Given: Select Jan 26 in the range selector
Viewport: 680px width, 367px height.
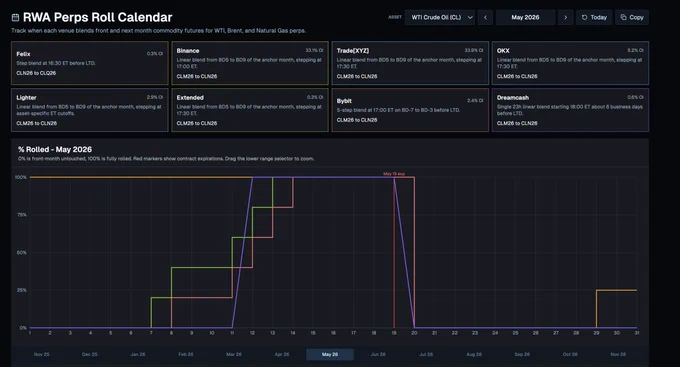Looking at the screenshot, I should click(x=138, y=354).
